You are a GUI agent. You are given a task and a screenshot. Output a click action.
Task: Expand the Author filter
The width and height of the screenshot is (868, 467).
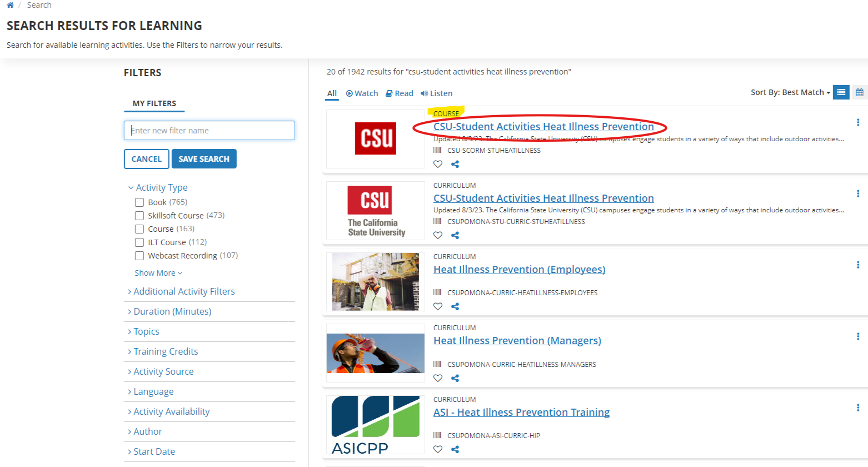(145, 431)
